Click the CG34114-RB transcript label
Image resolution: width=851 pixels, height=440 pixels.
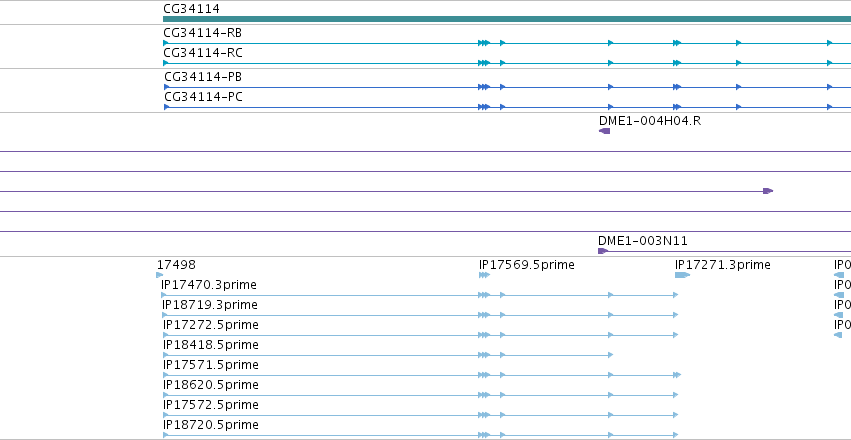202,33
